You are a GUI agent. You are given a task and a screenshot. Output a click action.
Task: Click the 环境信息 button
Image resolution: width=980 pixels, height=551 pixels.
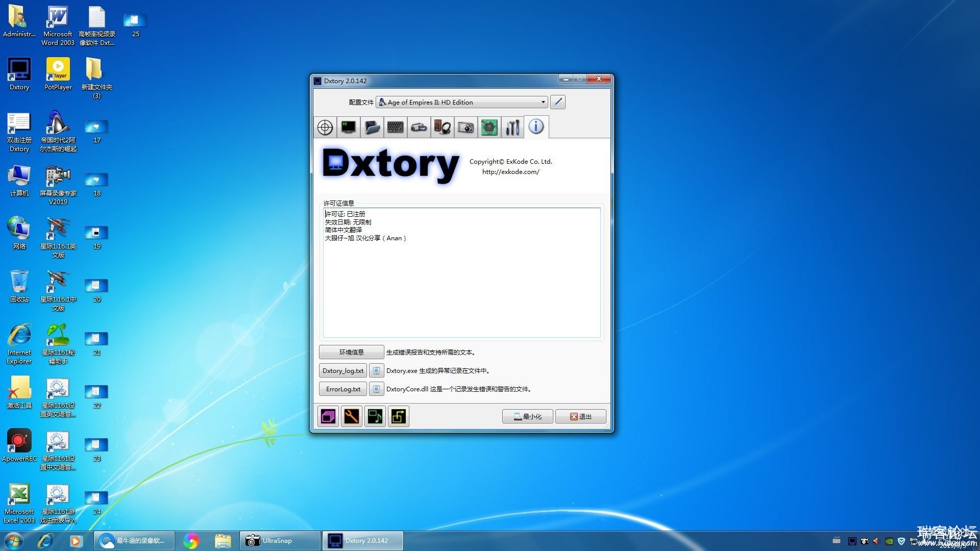point(351,352)
